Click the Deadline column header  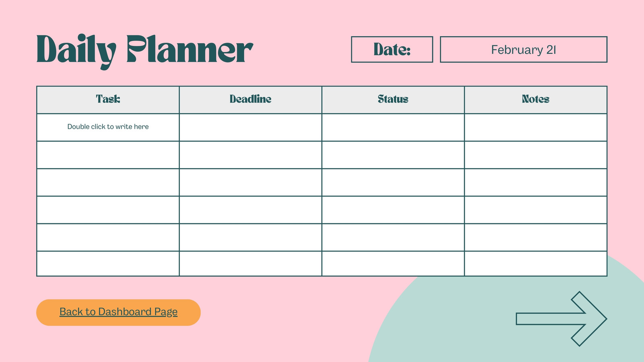[250, 100]
